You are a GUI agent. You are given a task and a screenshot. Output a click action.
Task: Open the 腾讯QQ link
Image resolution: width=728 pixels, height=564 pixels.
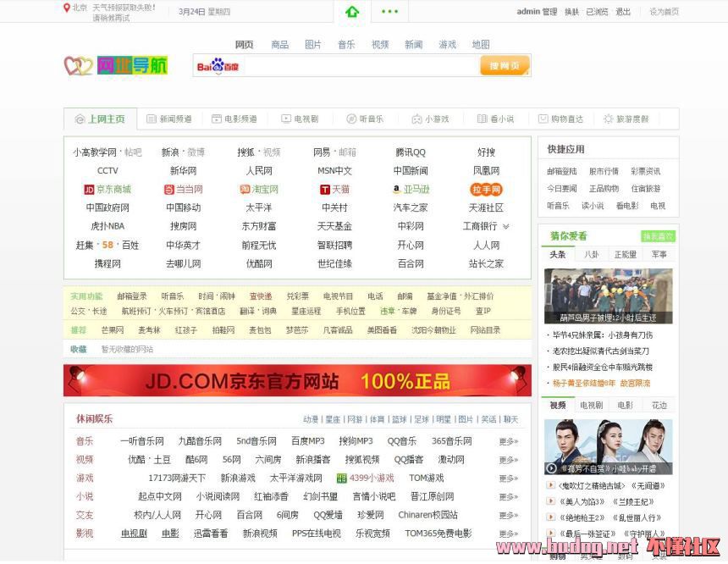coord(411,152)
